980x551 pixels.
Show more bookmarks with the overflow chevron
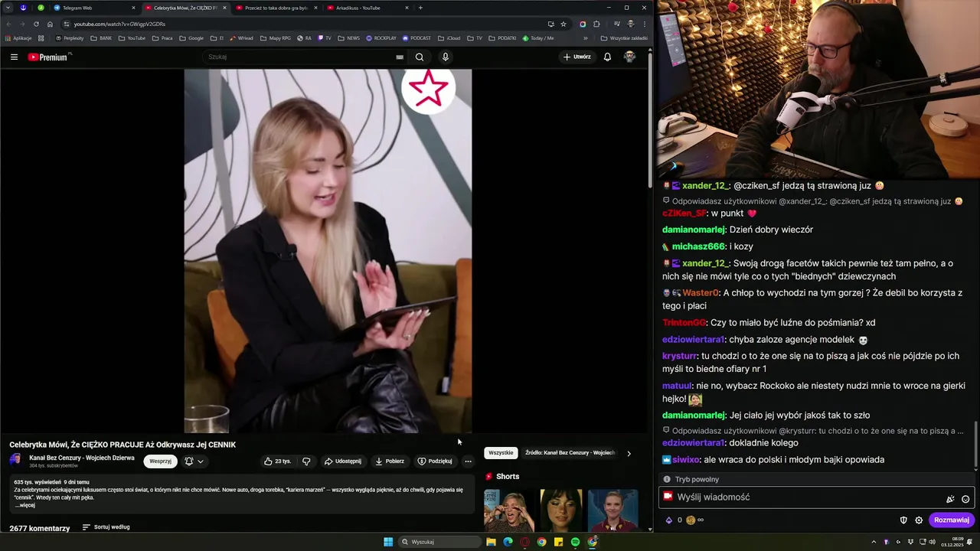[586, 38]
